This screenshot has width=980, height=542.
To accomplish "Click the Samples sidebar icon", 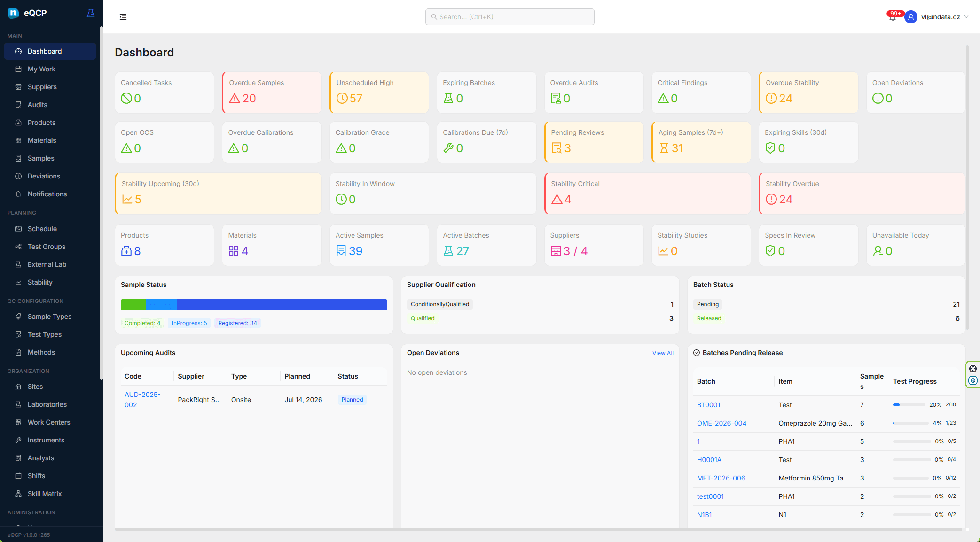I will tap(18, 158).
